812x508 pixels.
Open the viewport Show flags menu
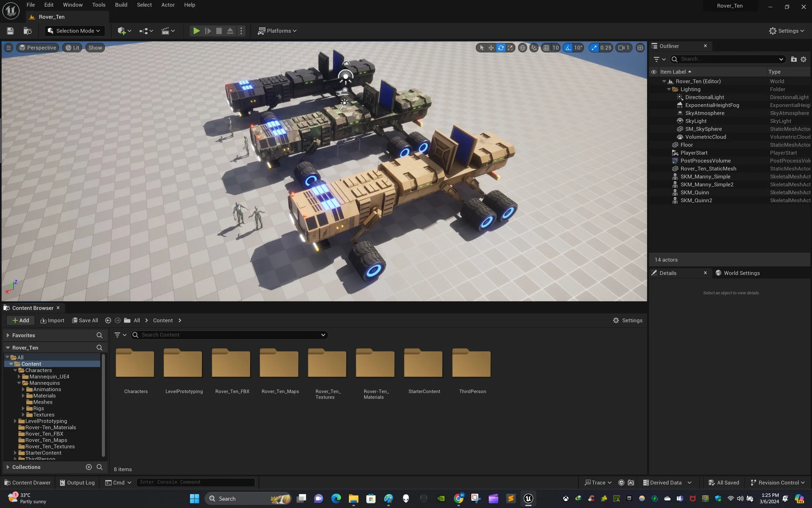point(95,48)
